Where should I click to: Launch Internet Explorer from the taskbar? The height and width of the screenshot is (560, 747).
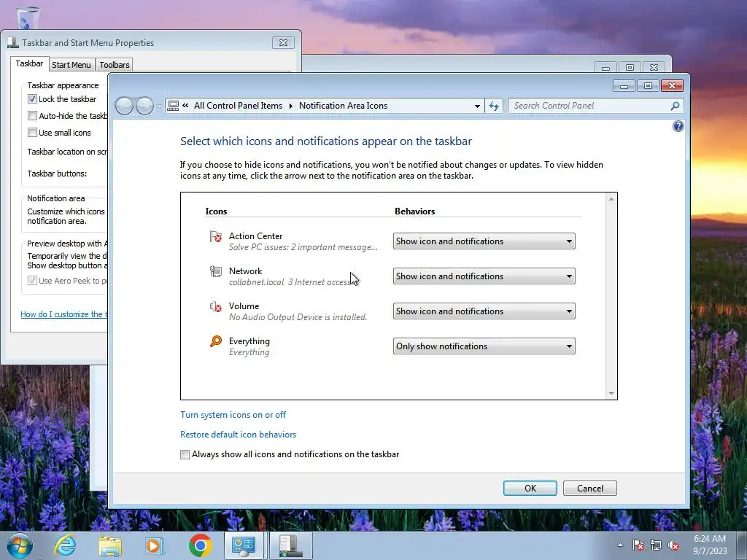point(65,545)
